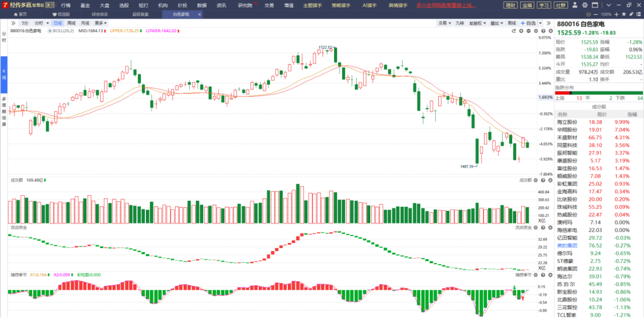Open the 美的集团 stock link

point(567,245)
